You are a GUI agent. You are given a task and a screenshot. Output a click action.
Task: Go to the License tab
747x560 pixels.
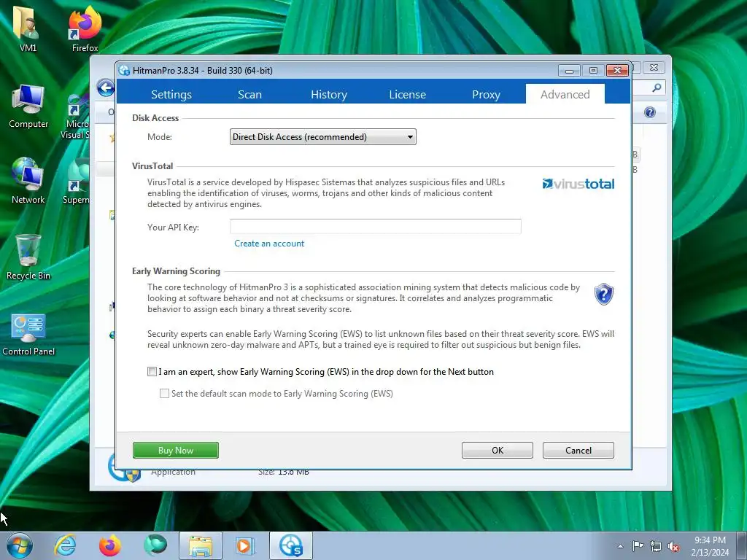point(407,94)
